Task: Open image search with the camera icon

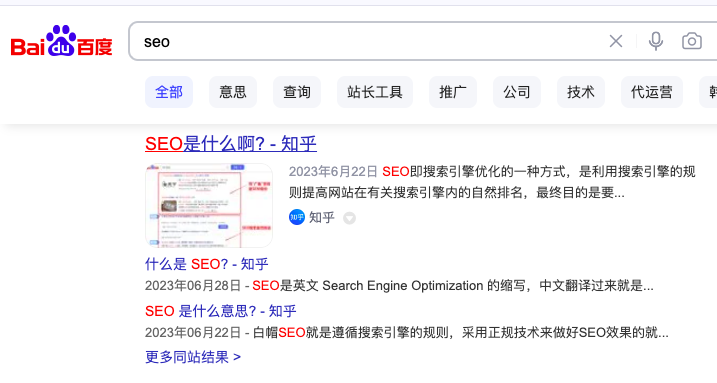Action: coord(692,41)
